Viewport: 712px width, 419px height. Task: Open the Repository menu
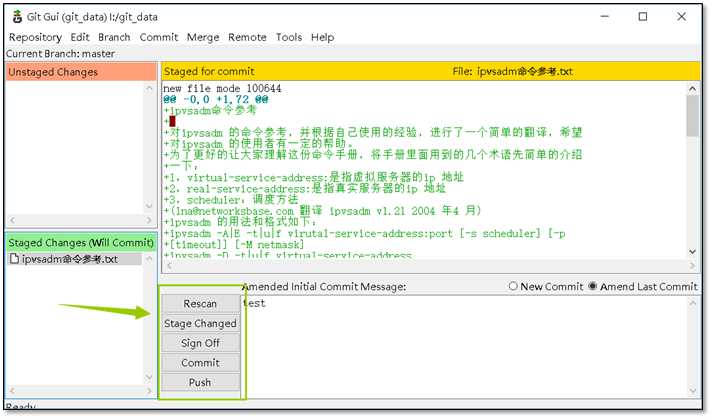[35, 37]
